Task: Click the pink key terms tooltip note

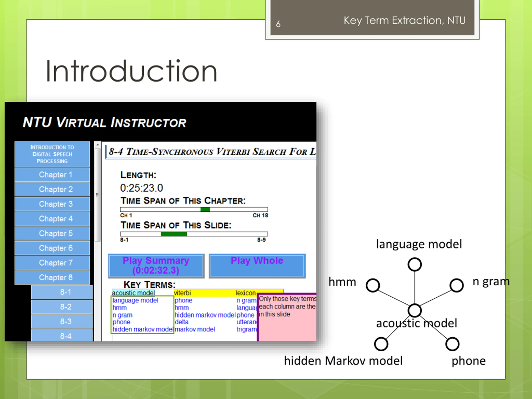Action: (287, 317)
